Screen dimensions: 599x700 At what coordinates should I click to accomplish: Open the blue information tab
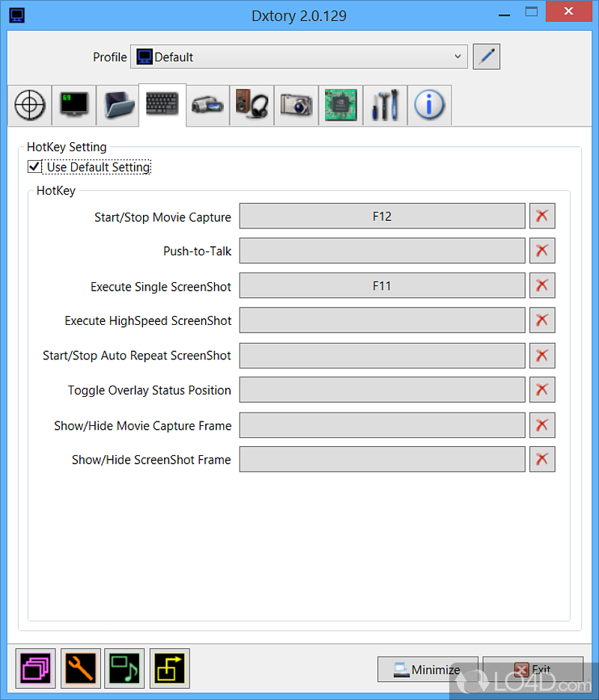pyautogui.click(x=429, y=106)
